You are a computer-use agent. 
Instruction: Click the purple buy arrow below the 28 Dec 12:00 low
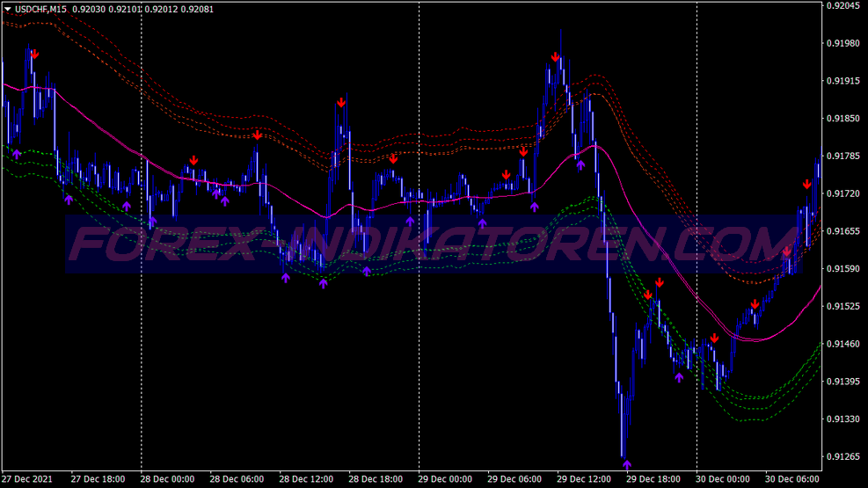(x=324, y=284)
